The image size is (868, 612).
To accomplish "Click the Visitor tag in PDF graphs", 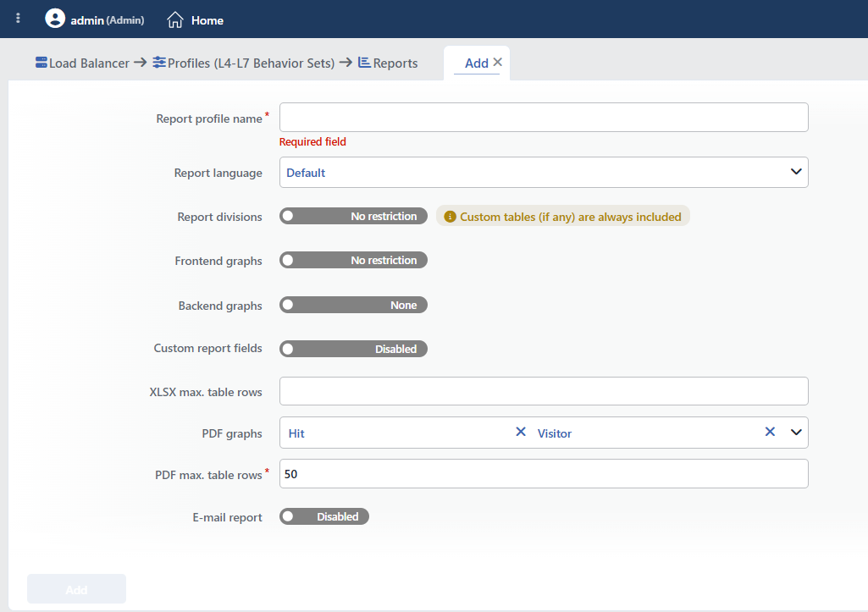I will click(x=554, y=433).
